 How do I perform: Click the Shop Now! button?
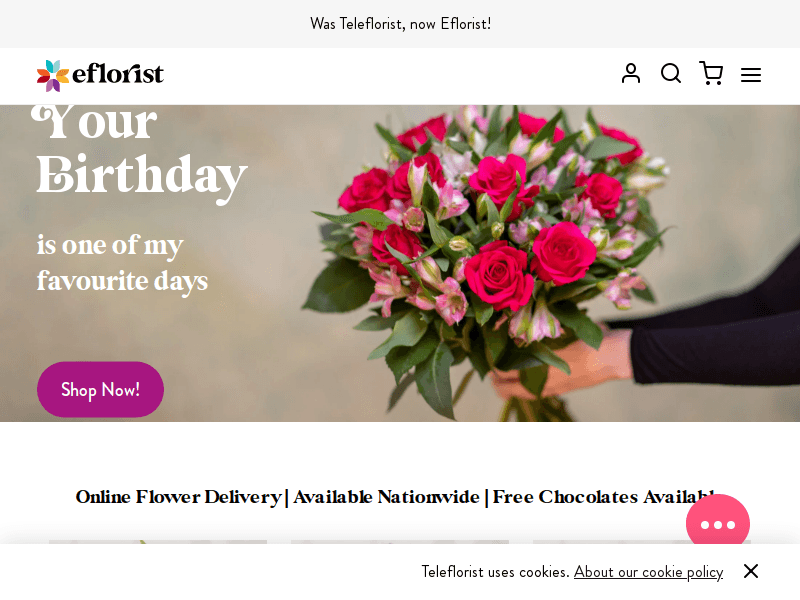coord(100,389)
